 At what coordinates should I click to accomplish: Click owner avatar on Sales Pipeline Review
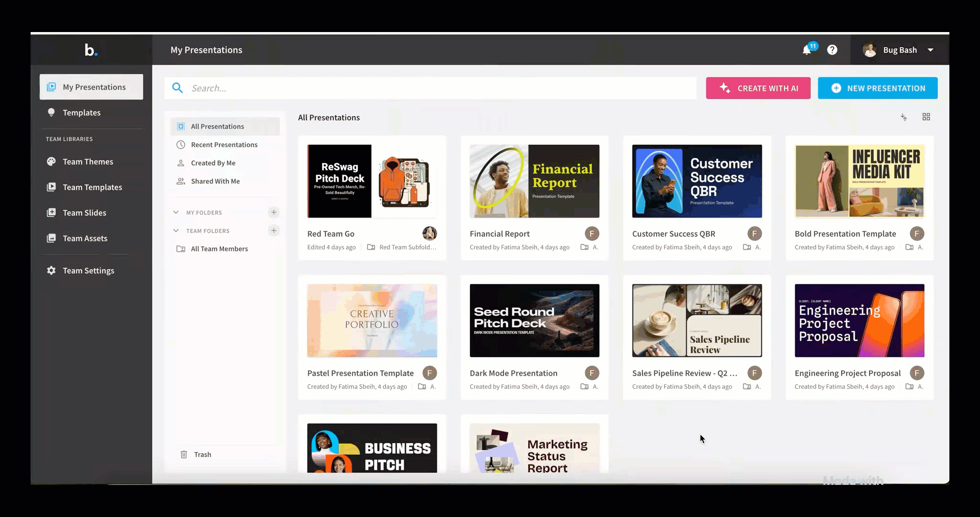pos(755,373)
